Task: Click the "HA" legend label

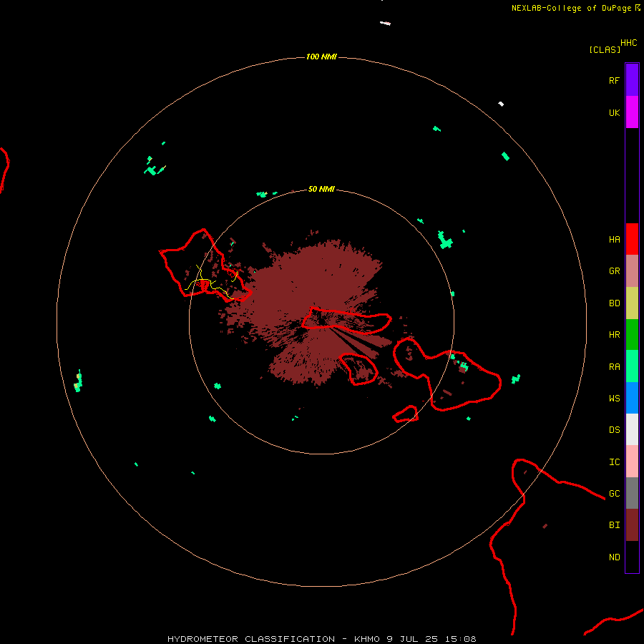Action: (x=614, y=240)
